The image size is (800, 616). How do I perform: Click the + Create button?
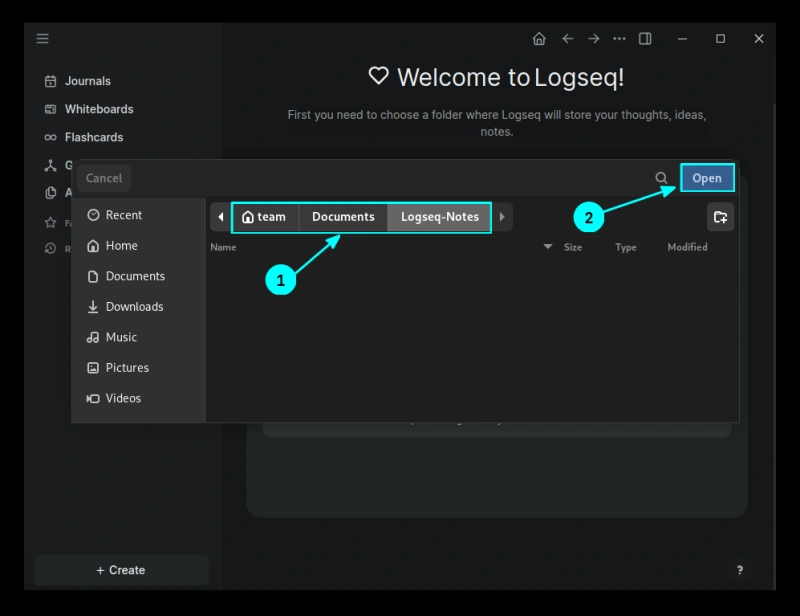(x=121, y=570)
